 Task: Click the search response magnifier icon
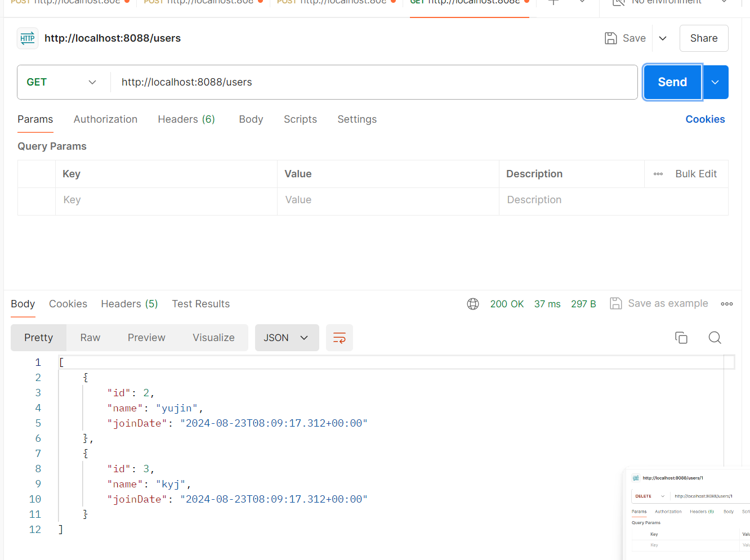(x=715, y=338)
